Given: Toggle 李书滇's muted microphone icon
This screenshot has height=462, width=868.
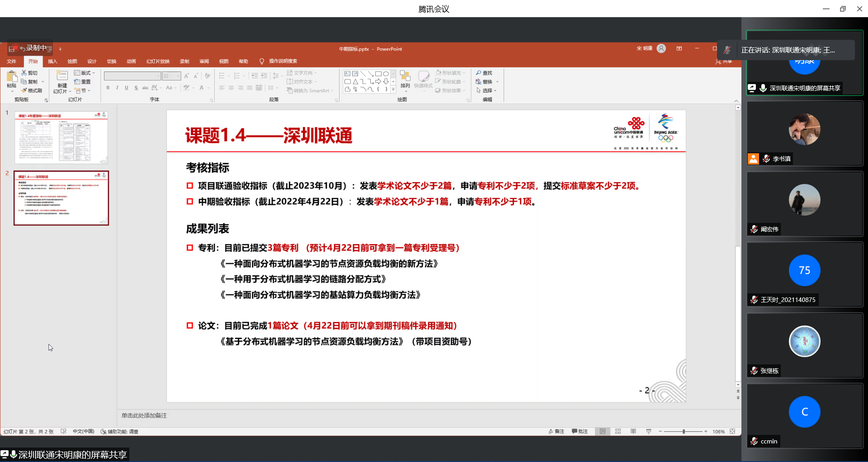Looking at the screenshot, I should (x=766, y=159).
